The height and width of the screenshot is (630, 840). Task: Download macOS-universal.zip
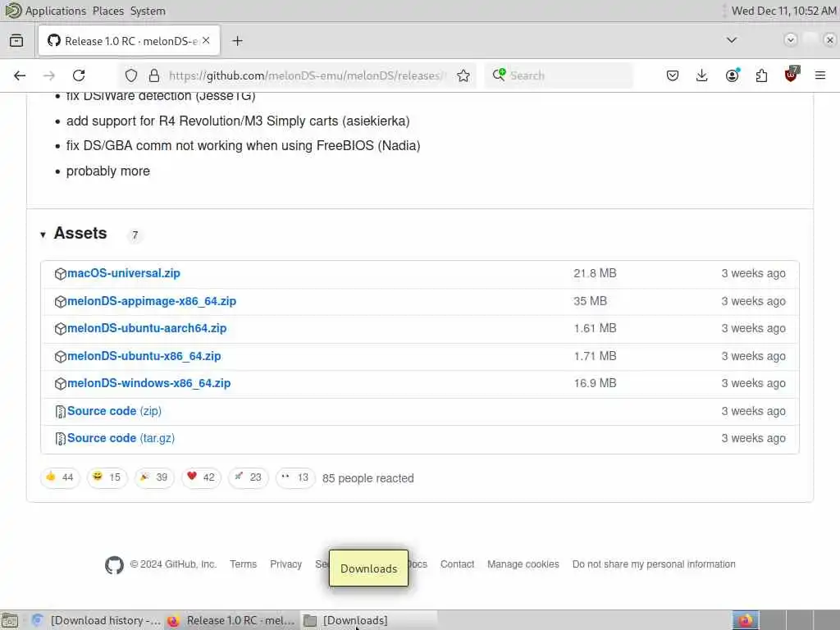(x=124, y=273)
